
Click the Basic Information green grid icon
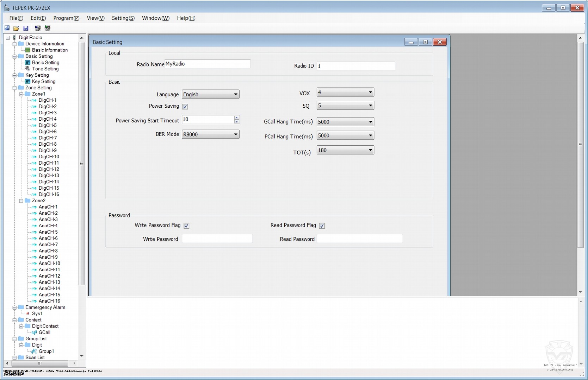[x=28, y=50]
